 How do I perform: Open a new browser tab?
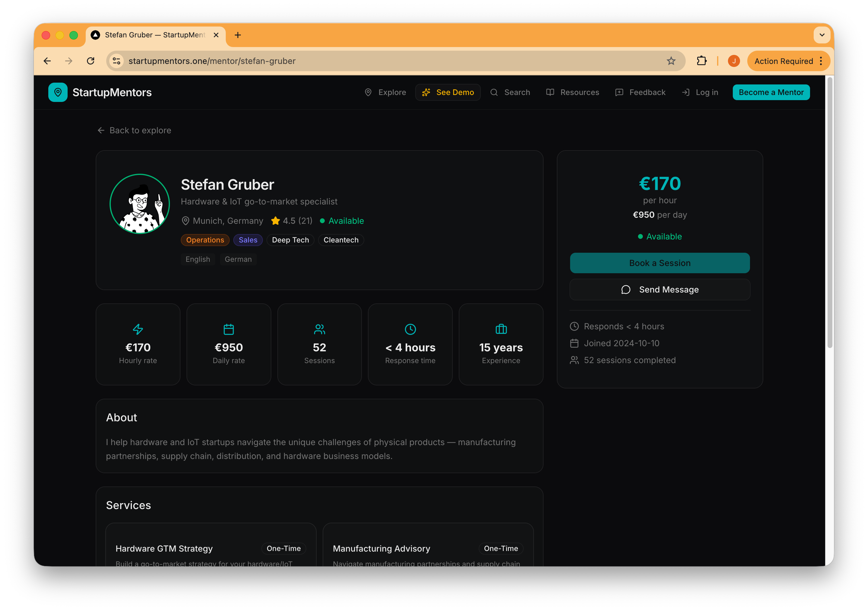click(x=238, y=35)
